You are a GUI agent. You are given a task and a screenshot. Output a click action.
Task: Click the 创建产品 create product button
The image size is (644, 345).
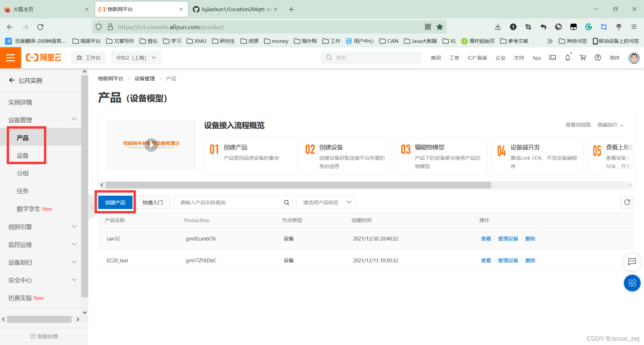(115, 202)
